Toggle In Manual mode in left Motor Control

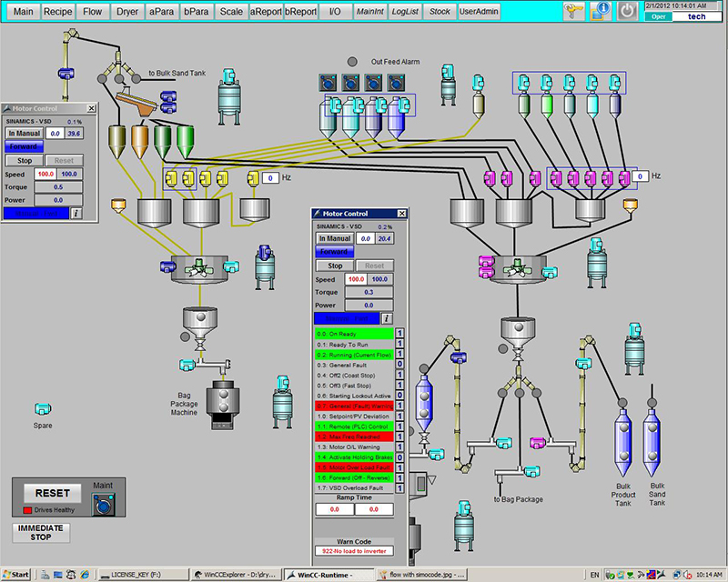(24, 133)
